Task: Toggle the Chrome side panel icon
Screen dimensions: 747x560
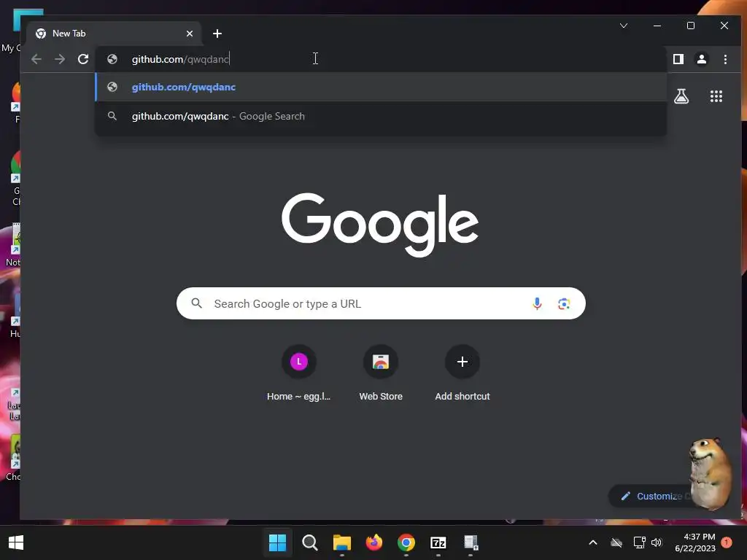Action: point(678,59)
